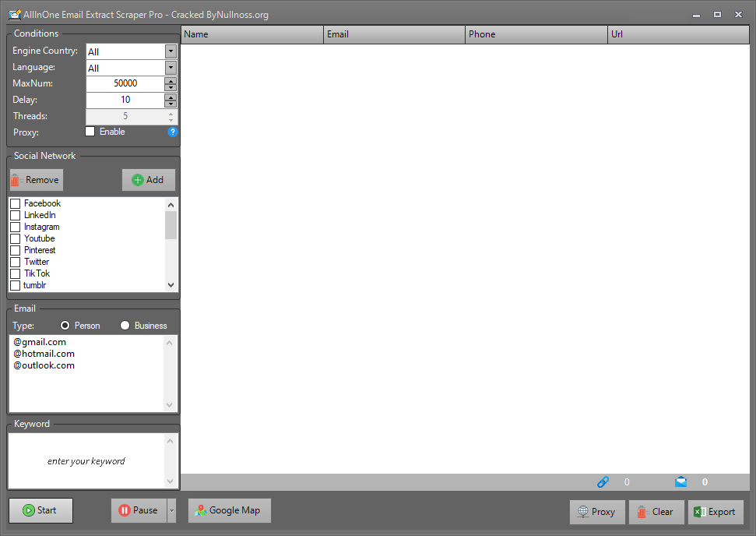Click the envelope email count icon

(x=680, y=481)
